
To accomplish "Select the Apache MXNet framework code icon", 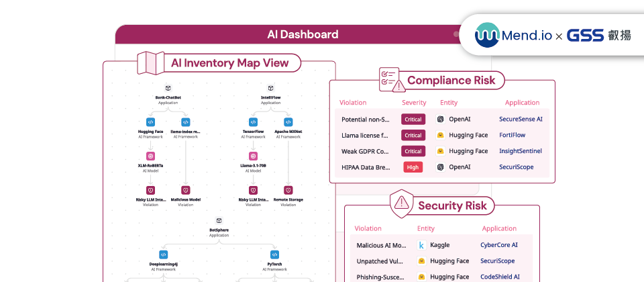I will (288, 122).
